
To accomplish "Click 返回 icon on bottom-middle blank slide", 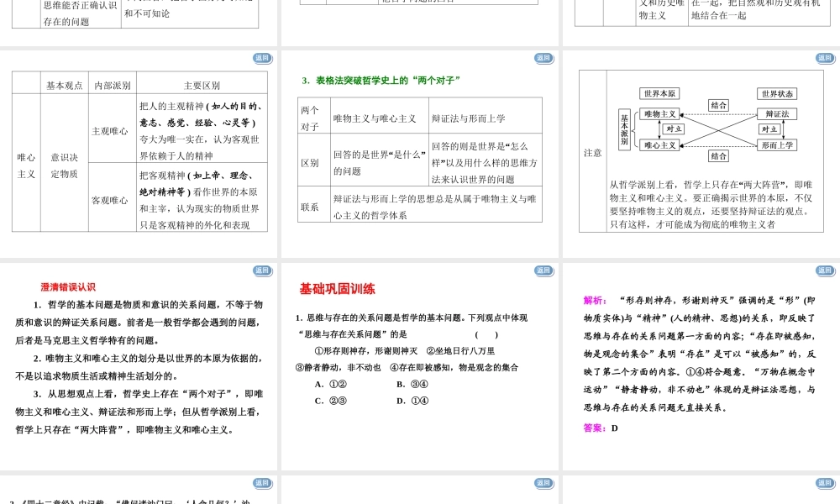I will pyautogui.click(x=543, y=483).
